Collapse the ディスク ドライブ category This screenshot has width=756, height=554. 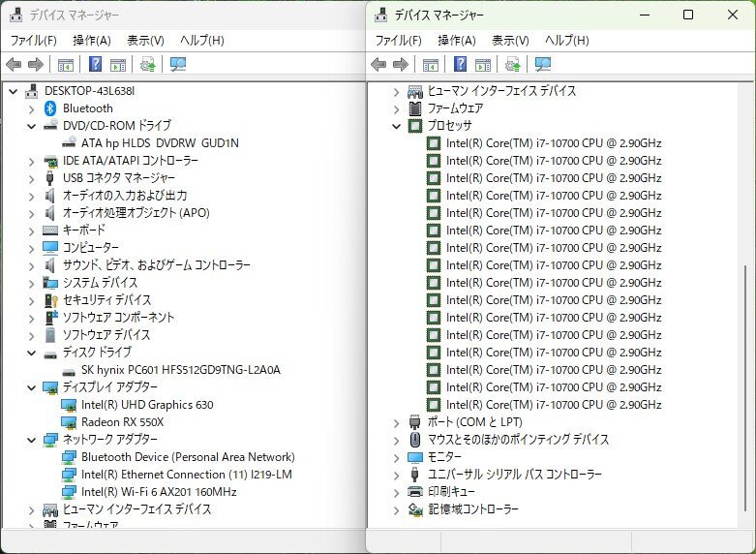(x=31, y=354)
